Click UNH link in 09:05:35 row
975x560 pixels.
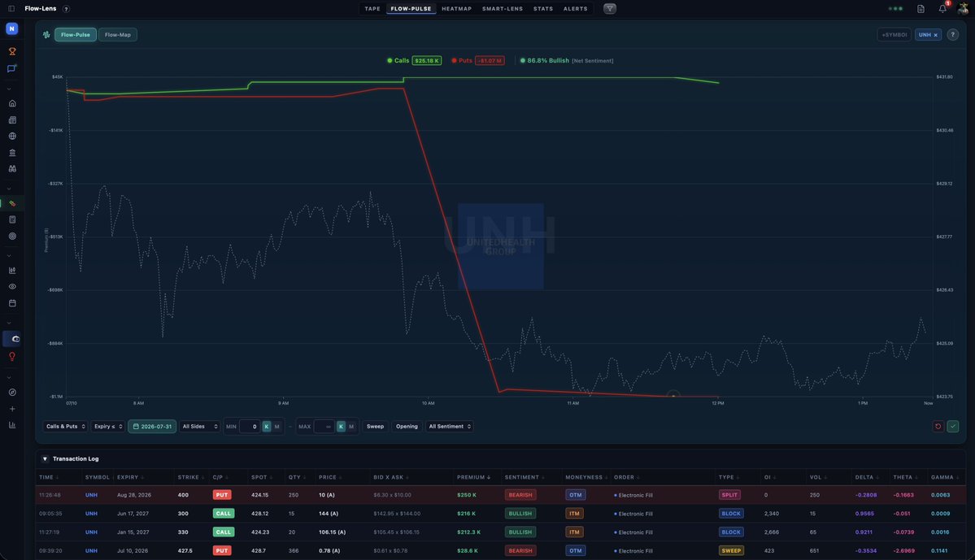tap(91, 514)
